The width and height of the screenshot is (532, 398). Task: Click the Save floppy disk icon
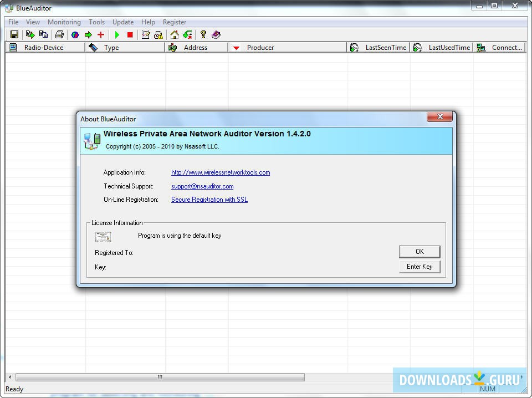click(x=14, y=34)
